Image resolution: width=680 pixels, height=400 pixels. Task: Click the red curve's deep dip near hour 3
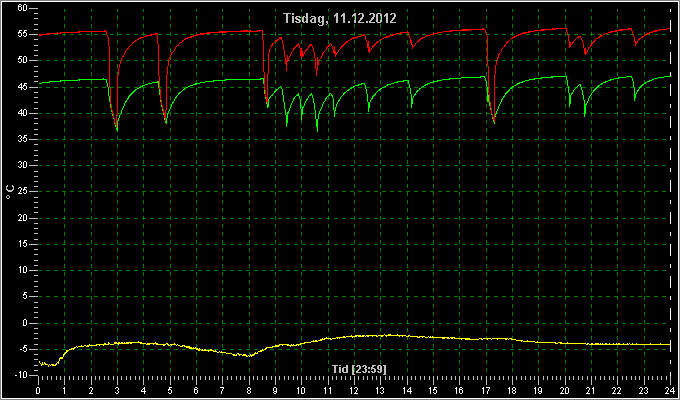point(116,127)
